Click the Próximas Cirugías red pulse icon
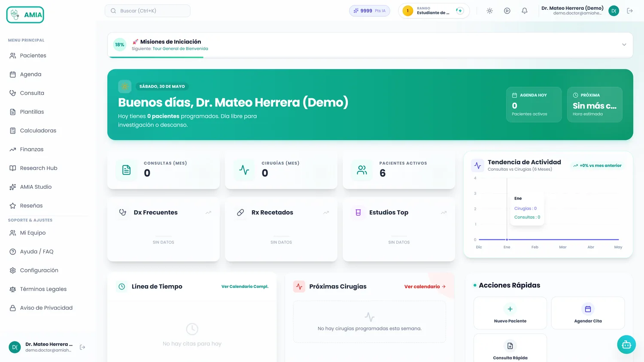644x362 pixels. [x=299, y=287]
